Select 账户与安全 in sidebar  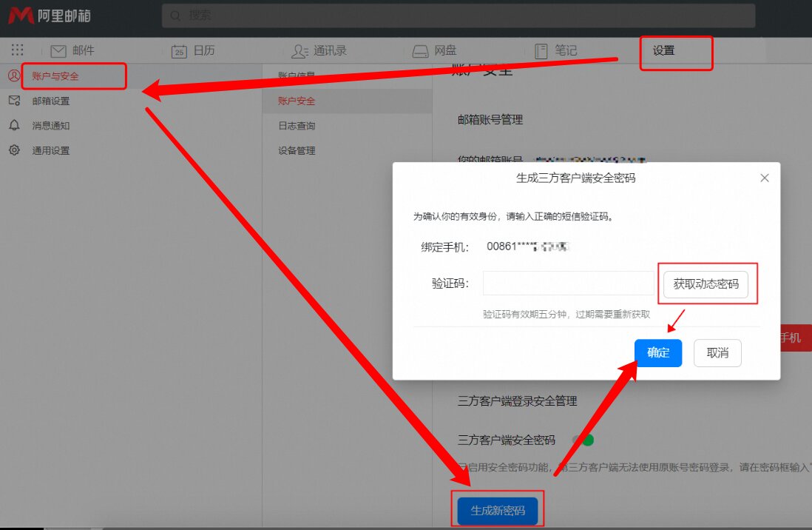click(x=55, y=76)
